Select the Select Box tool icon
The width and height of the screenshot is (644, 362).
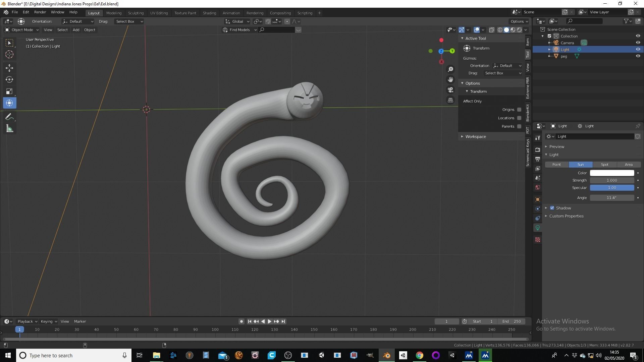click(9, 43)
